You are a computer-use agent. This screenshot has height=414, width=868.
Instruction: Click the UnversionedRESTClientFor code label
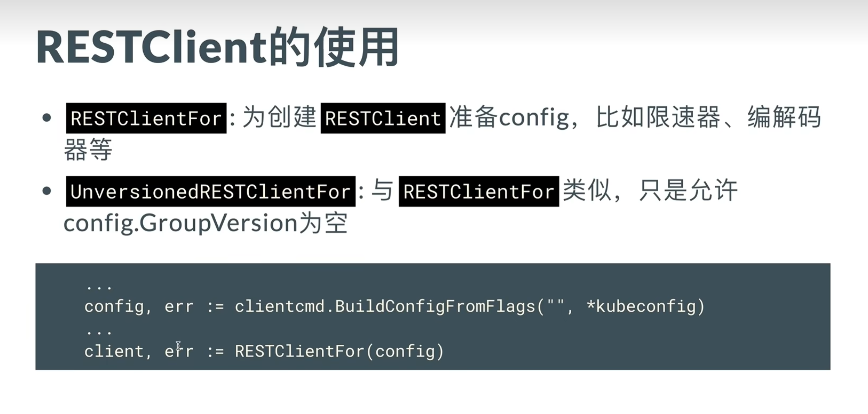point(210,191)
